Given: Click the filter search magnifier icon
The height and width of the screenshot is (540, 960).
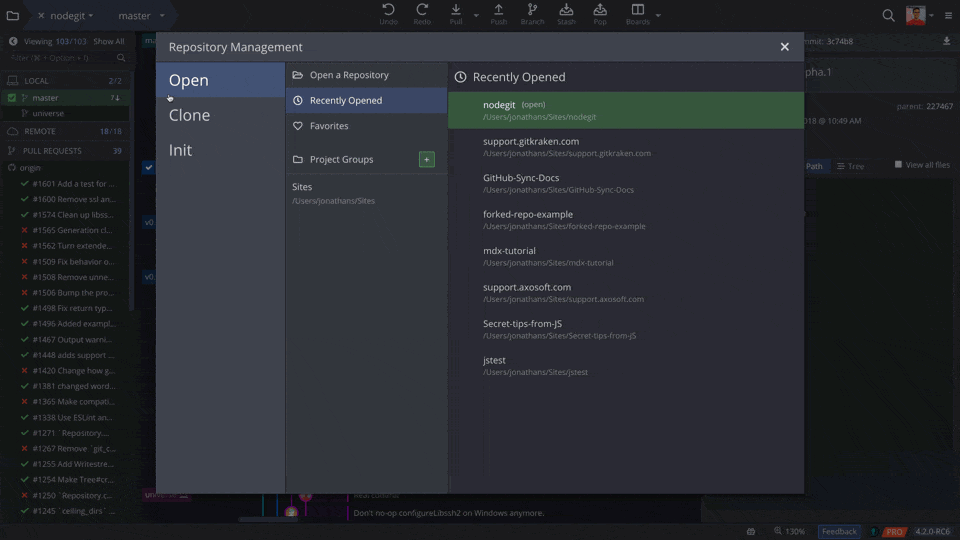Looking at the screenshot, I should pos(121,58).
